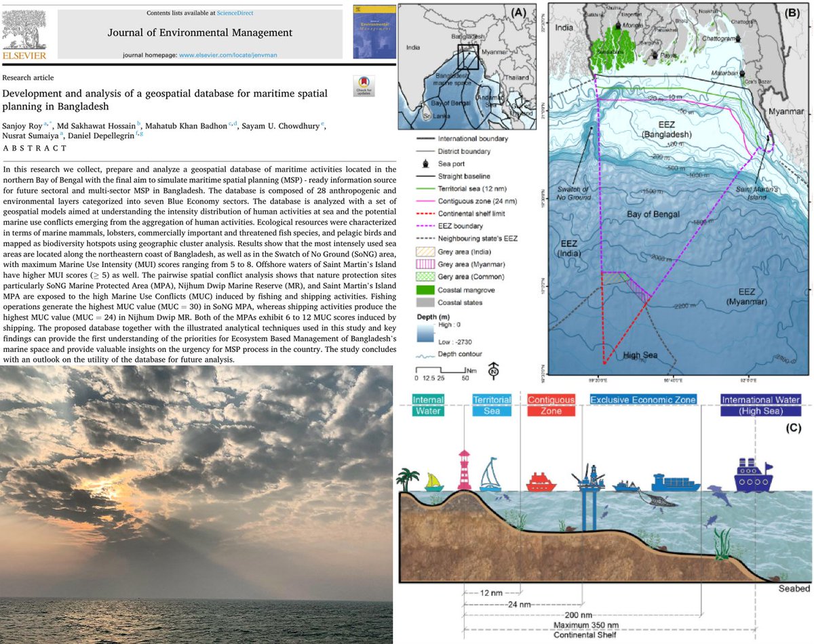This screenshot has width=814, height=644.
Task: Click the Grey area (India) hatched swatch
Action: [425, 251]
